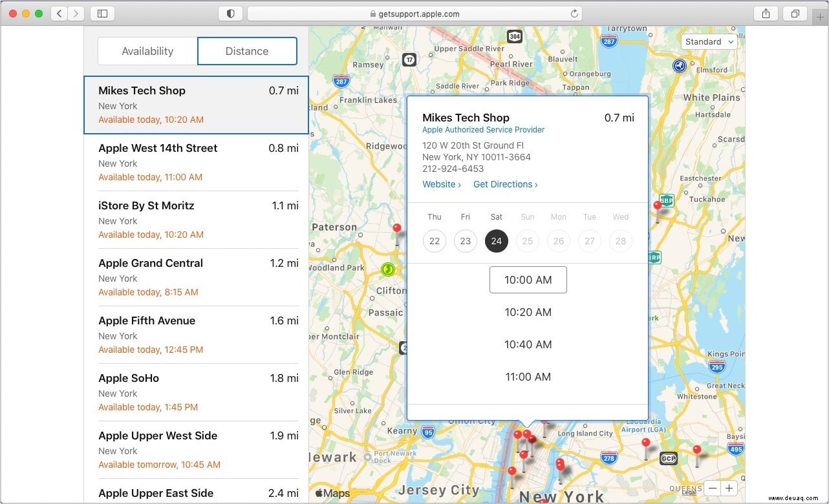Pick the 10:40 AM time slot
Viewport: 829px width, 504px height.
coord(528,344)
